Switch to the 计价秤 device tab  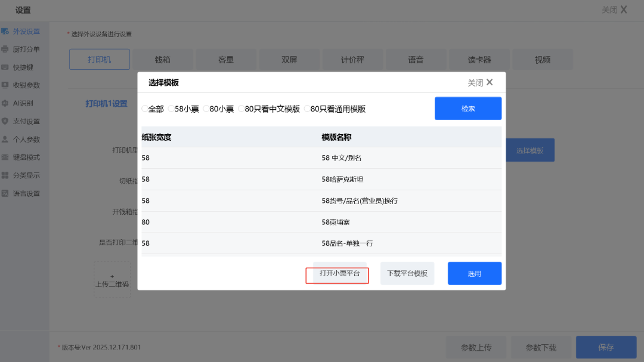(x=352, y=60)
